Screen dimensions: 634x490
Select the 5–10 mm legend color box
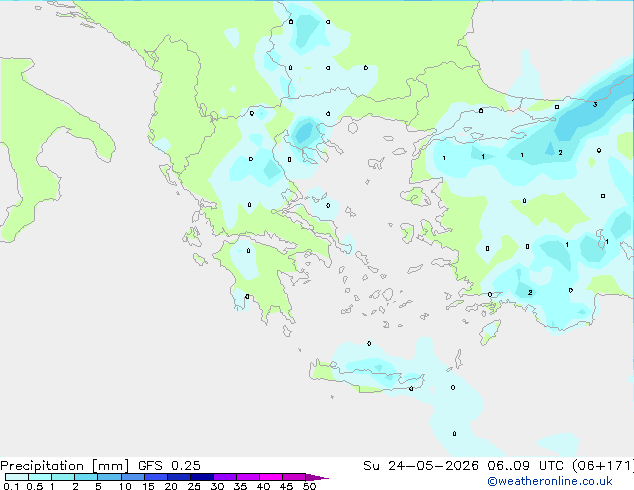pyautogui.click(x=109, y=477)
